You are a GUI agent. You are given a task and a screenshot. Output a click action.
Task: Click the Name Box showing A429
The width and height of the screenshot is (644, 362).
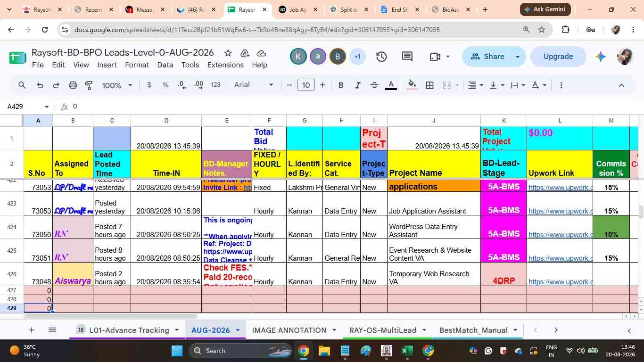27,107
